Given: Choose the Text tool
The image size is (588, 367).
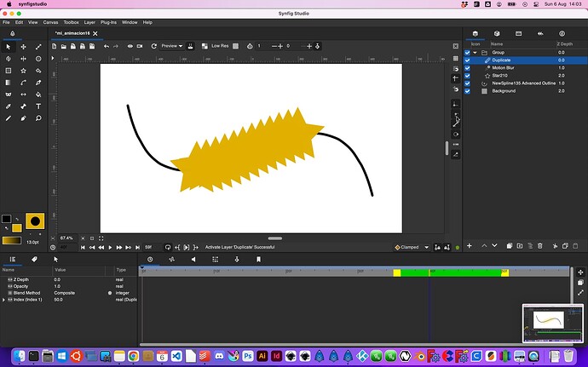Looking at the screenshot, I should [39, 106].
